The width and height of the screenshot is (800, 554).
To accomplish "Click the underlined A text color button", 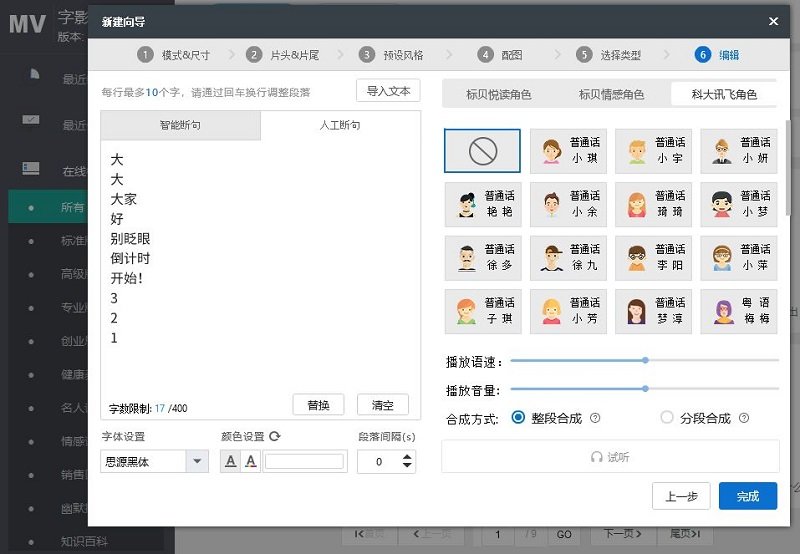I will [x=231, y=461].
